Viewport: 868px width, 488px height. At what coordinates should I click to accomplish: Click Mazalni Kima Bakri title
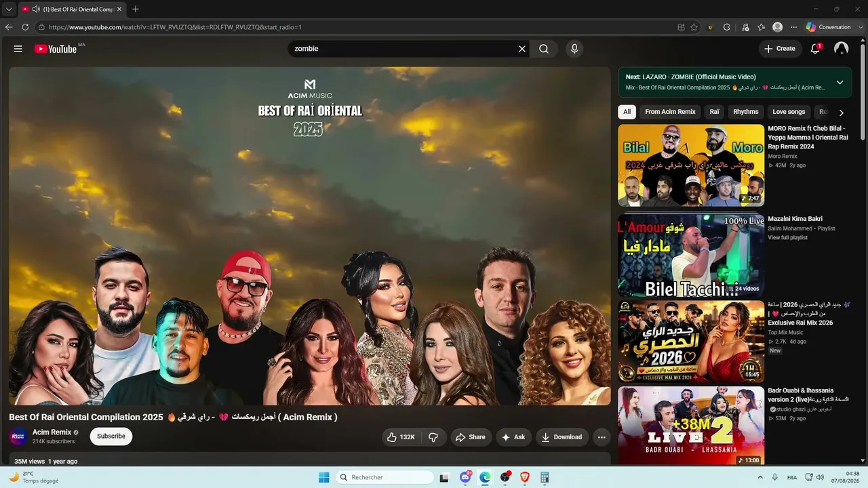click(795, 219)
